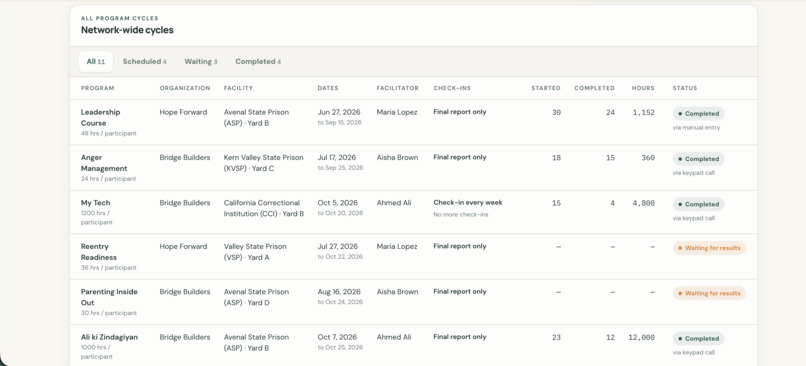Screen dimensions: 806x366
Task: Click Valley State Prison (VSP) Yard A
Action: click(x=255, y=252)
